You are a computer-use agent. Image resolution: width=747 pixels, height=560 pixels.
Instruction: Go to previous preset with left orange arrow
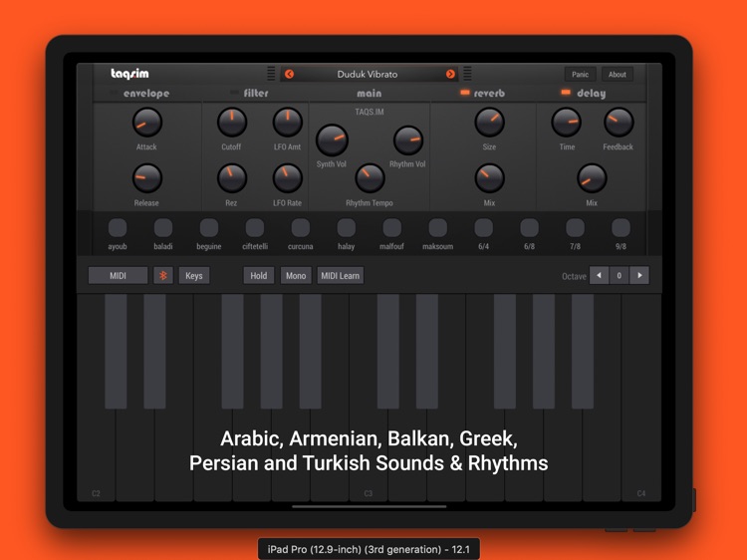[x=289, y=74]
